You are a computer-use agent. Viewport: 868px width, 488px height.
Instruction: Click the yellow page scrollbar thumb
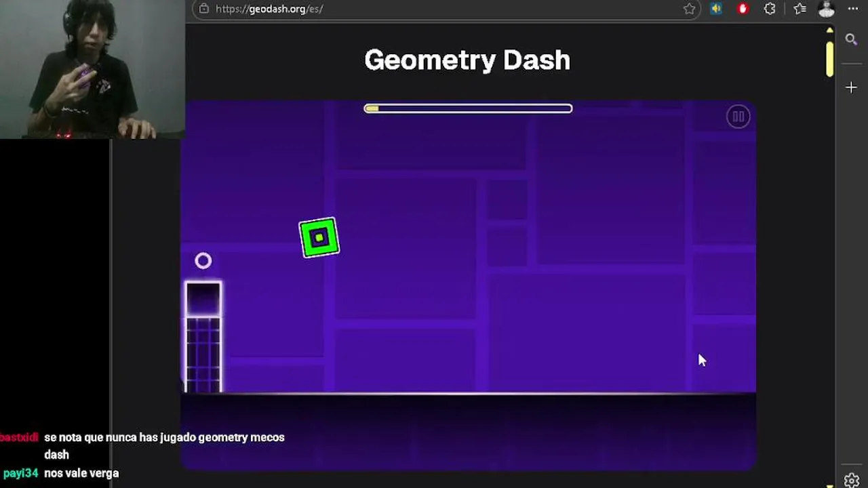pyautogui.click(x=829, y=59)
